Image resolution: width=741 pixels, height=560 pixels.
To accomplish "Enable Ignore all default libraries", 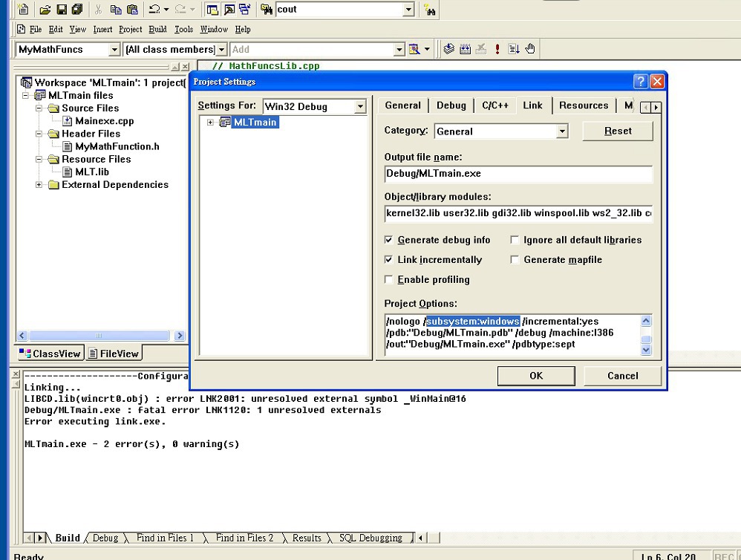I will click(x=515, y=240).
